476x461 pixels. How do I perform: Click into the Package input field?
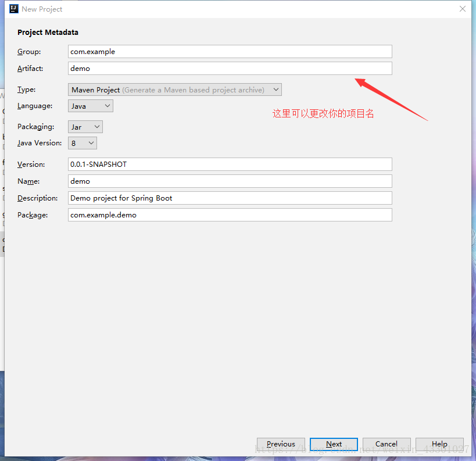(x=230, y=215)
